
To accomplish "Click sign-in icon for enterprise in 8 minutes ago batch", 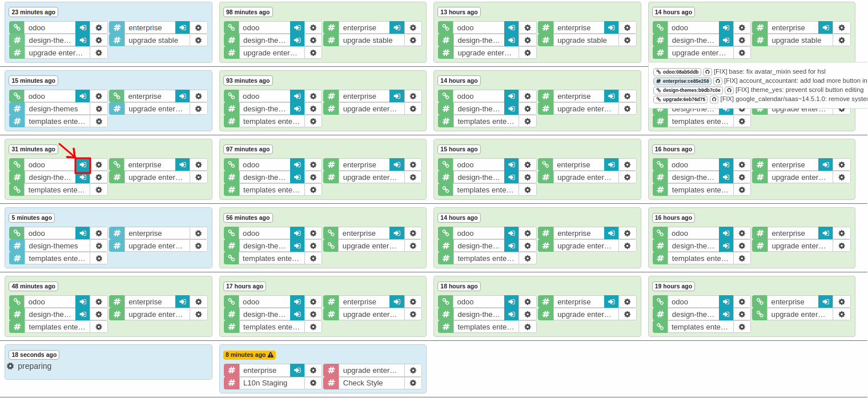I will click(297, 371).
